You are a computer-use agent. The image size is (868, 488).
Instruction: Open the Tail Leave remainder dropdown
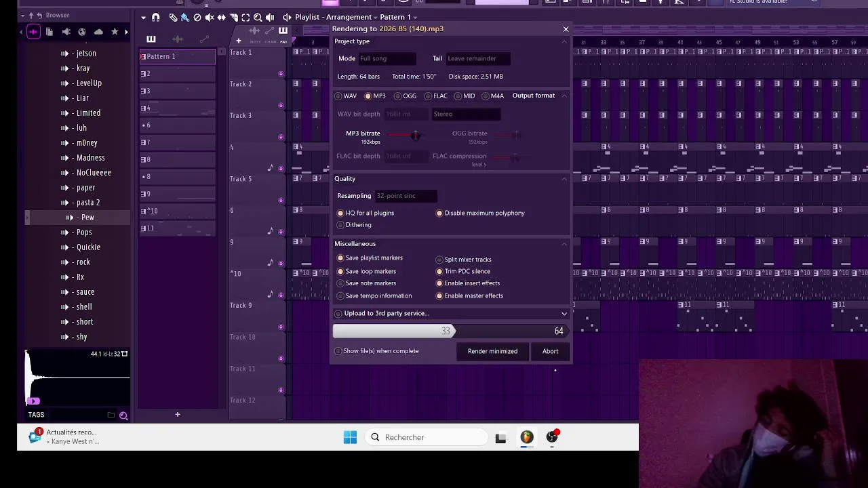click(x=479, y=58)
